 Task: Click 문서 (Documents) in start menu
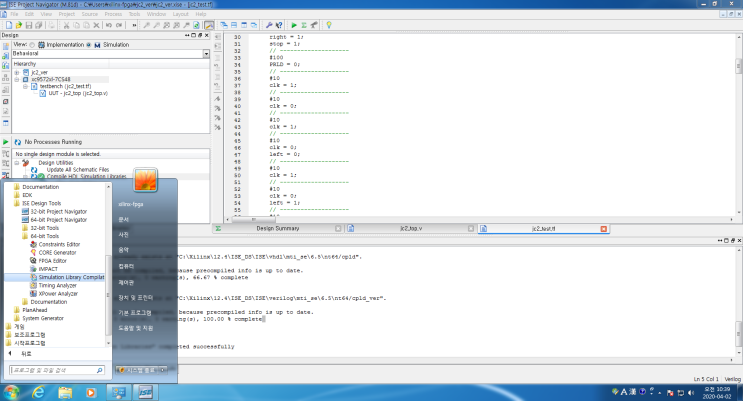pos(123,219)
